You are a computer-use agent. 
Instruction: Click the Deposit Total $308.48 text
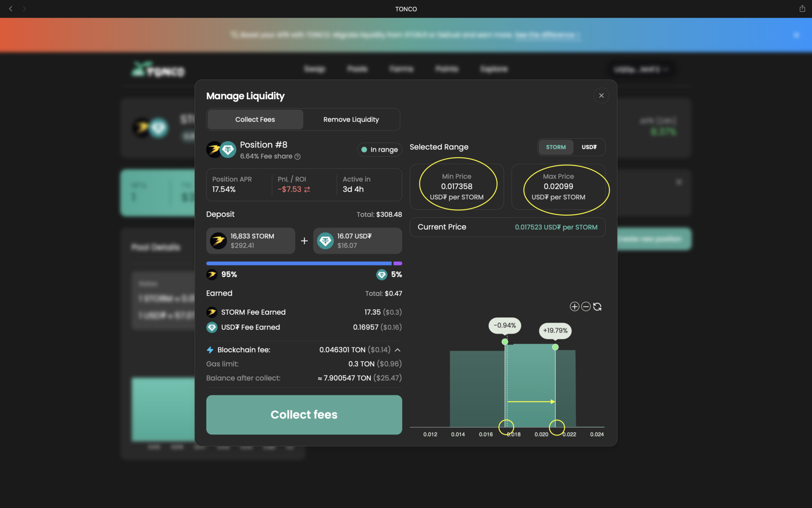[379, 214]
